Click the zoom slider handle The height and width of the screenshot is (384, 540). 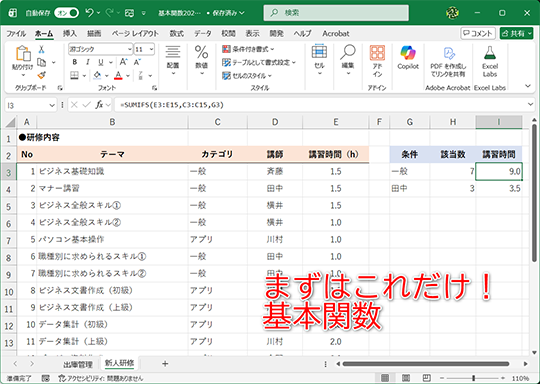pyautogui.click(x=474, y=378)
